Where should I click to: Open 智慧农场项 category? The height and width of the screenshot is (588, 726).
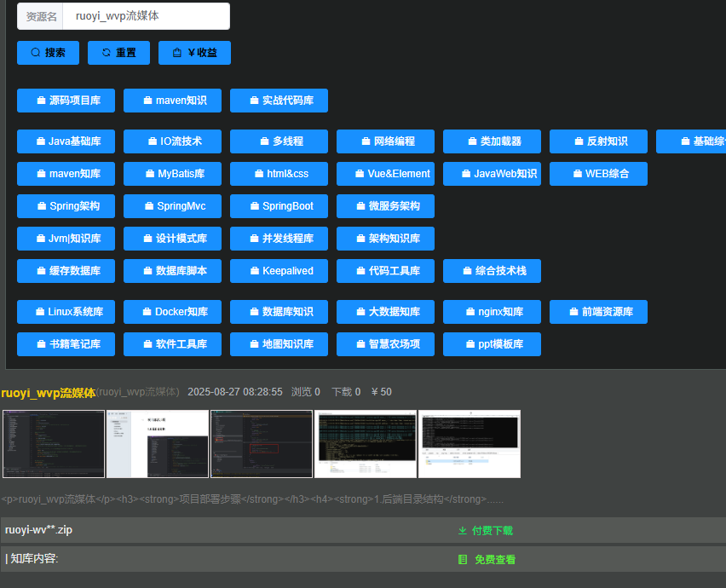pyautogui.click(x=385, y=344)
